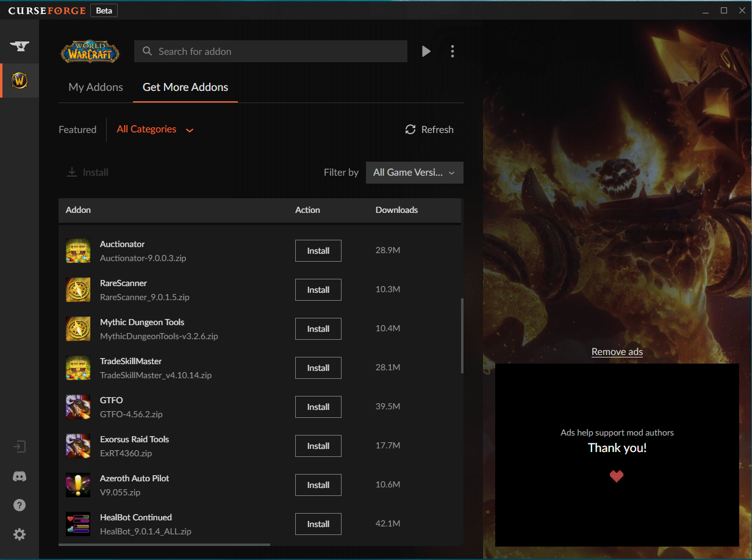The width and height of the screenshot is (752, 560).
Task: Select the Get More Addons tab
Action: tap(185, 87)
